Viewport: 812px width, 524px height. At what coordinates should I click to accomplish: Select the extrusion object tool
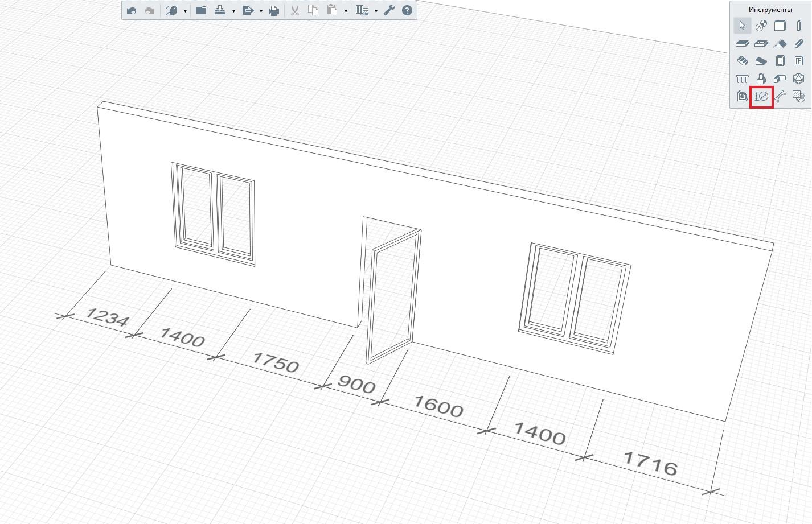pos(761,79)
